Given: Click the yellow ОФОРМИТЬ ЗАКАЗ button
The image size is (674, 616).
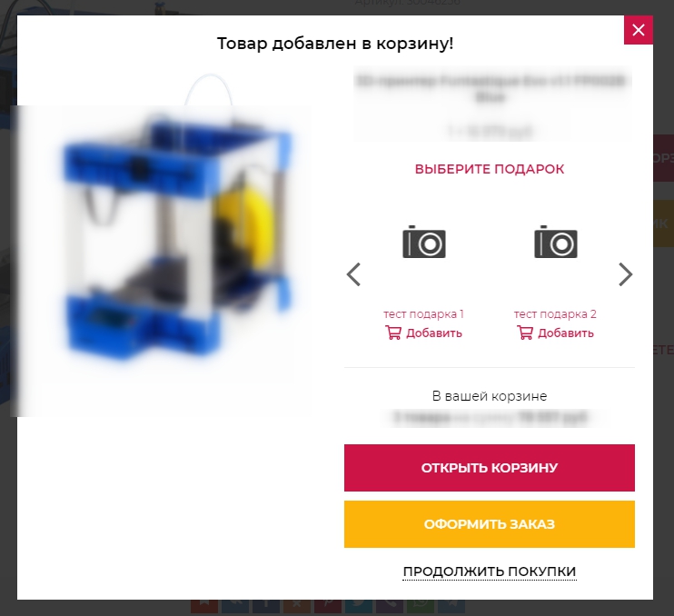Looking at the screenshot, I should tap(490, 524).
